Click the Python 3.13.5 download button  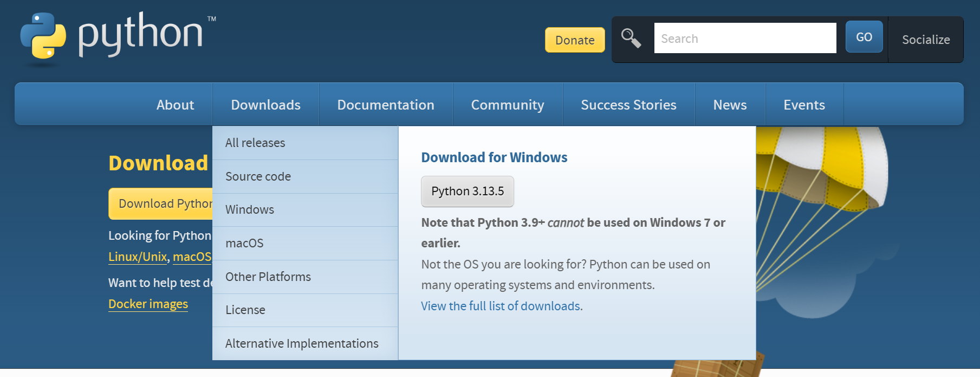468,191
